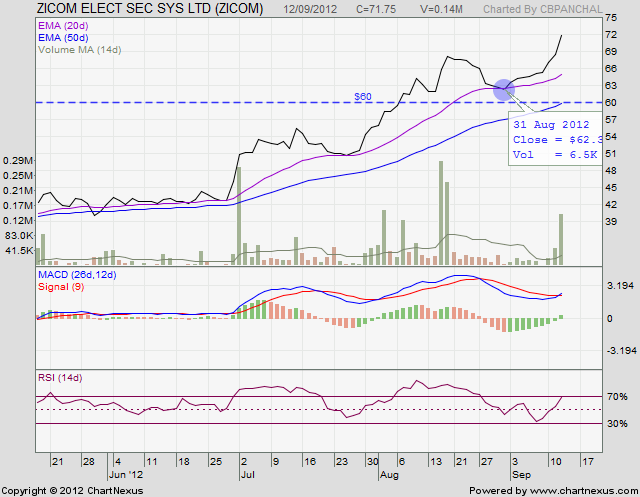Click the 31 Aug 2012 tooltip date
640x497 pixels.
click(551, 124)
